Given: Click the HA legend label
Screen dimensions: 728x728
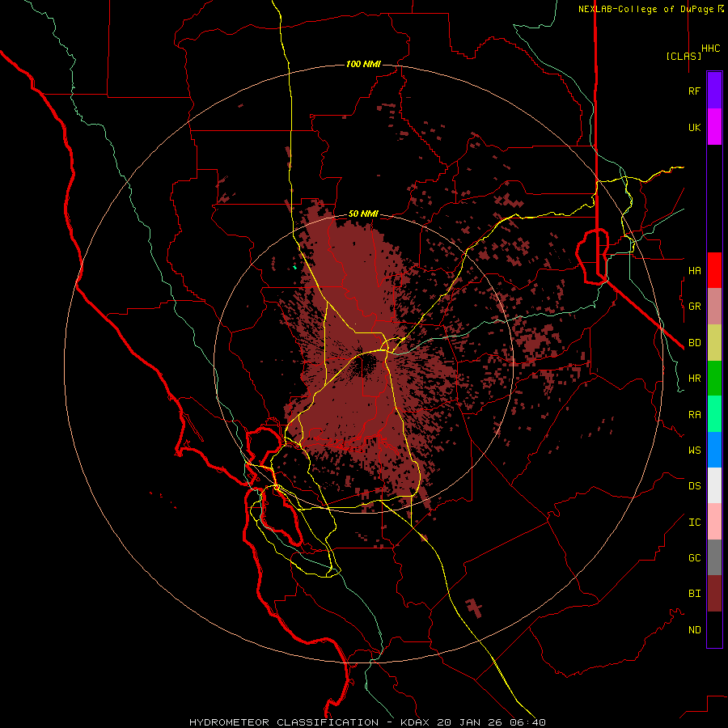Looking at the screenshot, I should coord(694,270).
